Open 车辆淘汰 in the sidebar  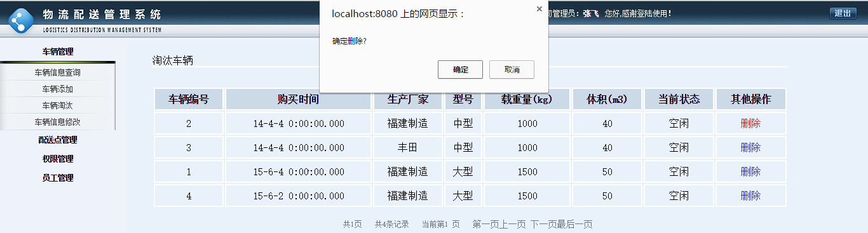[58, 105]
